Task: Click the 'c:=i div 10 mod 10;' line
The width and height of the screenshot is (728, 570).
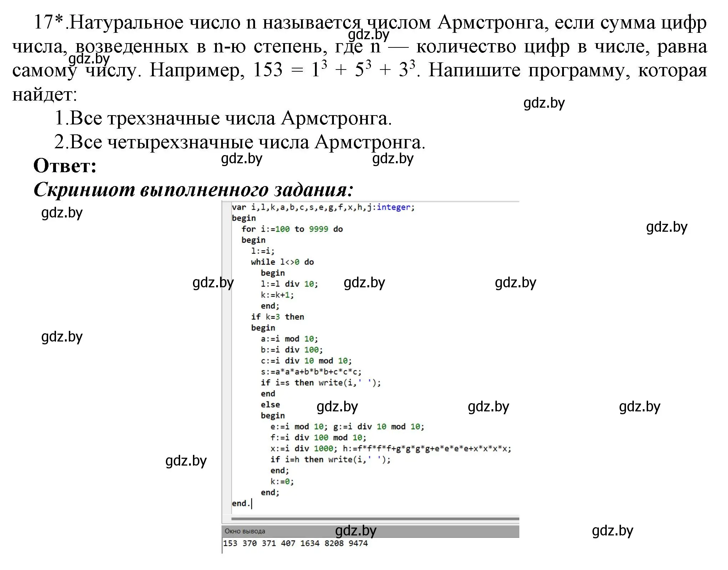Action: [306, 361]
